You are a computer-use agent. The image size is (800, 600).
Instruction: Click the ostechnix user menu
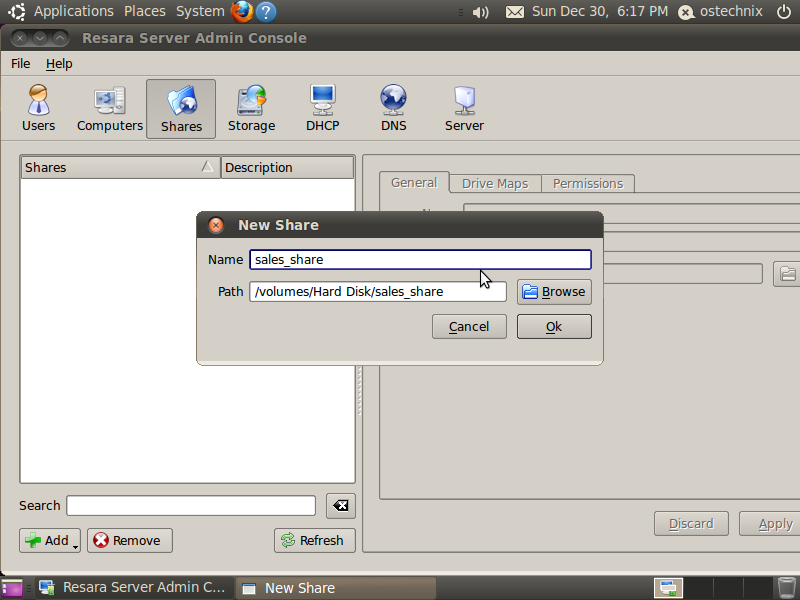click(x=720, y=11)
